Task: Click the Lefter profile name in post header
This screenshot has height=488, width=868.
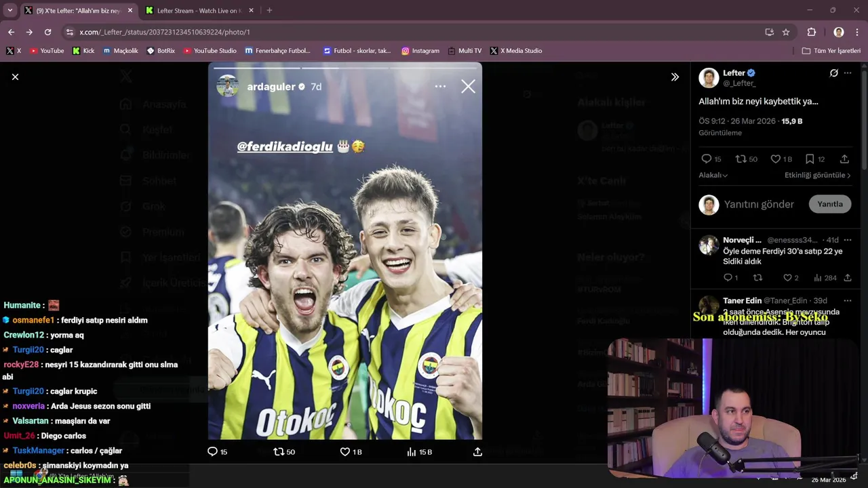Action: tap(734, 73)
